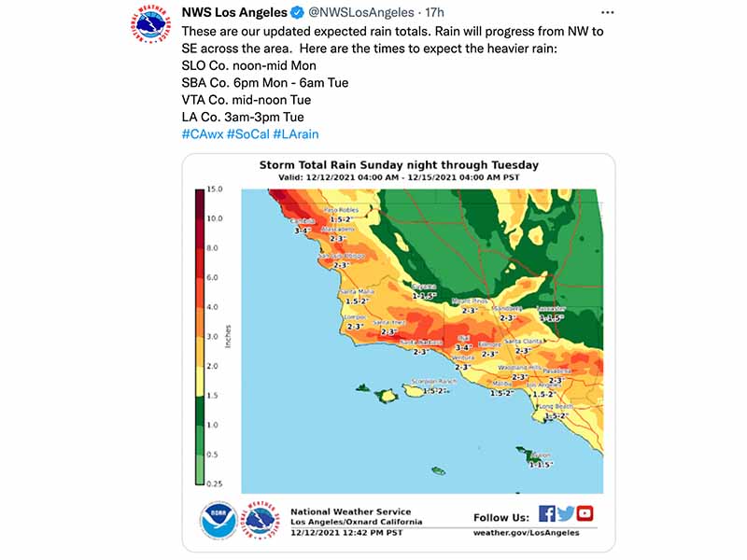Open the 17h timestamp link
This screenshot has width=747, height=560.
tap(434, 12)
